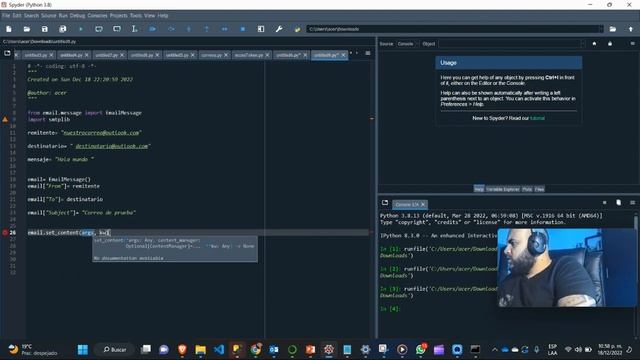Screen dimensions: 640x360
Task: Click the warning marker on line 9
Action: [x=5, y=119]
